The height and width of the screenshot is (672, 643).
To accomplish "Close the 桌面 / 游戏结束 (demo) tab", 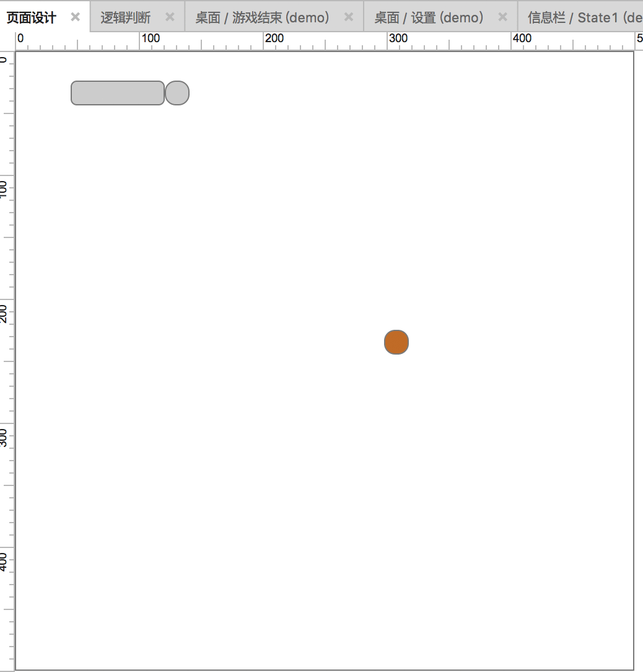I will (349, 17).
